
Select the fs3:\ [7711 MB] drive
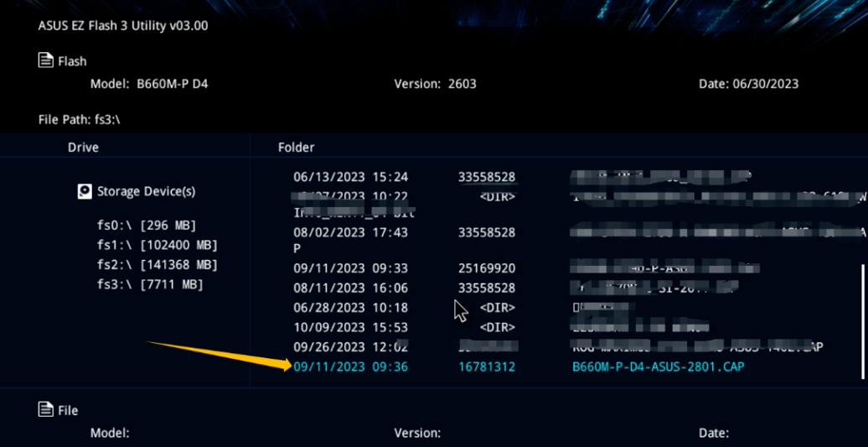point(150,284)
